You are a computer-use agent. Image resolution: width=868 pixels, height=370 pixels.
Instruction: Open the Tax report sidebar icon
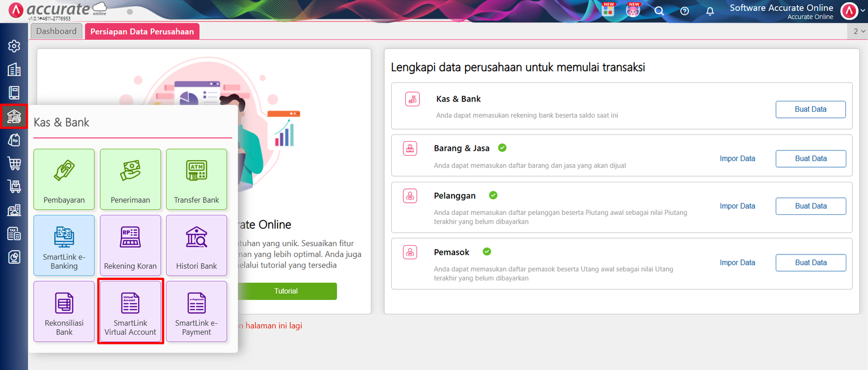pyautogui.click(x=14, y=233)
